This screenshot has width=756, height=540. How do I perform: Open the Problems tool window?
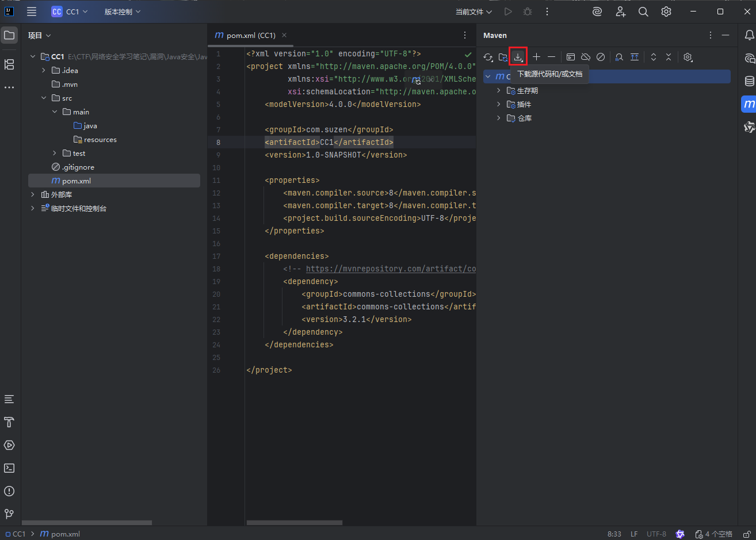click(9, 491)
